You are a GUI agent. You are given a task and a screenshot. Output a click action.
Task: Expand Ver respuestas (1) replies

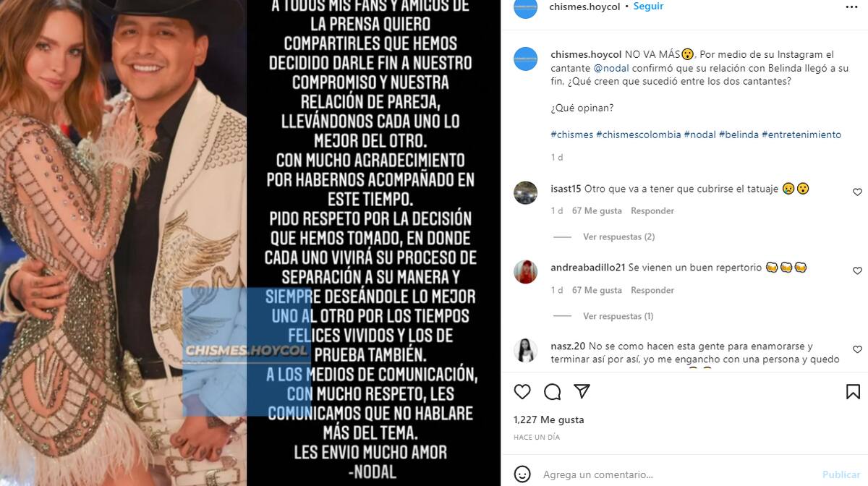[618, 316]
